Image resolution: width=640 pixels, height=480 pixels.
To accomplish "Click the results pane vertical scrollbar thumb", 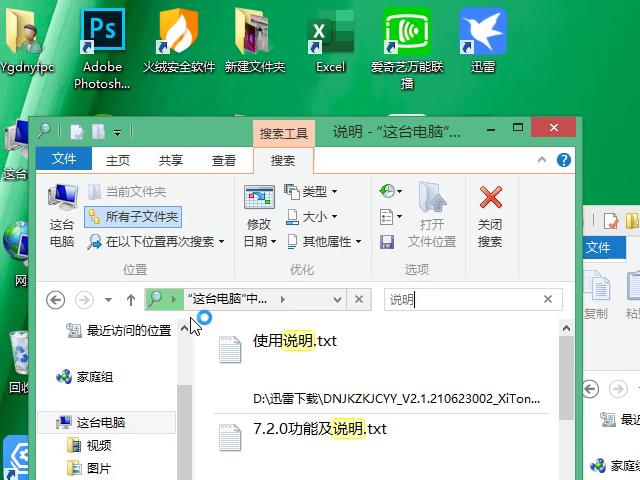I will click(x=566, y=378).
